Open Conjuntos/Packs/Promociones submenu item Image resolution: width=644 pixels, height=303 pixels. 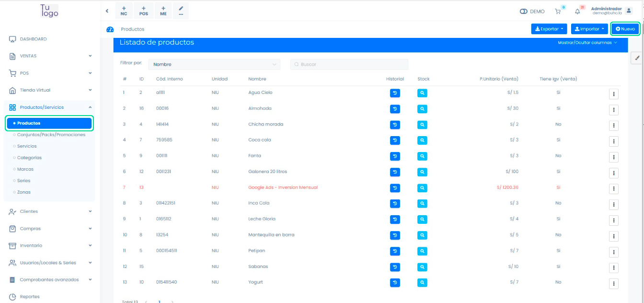51,135
